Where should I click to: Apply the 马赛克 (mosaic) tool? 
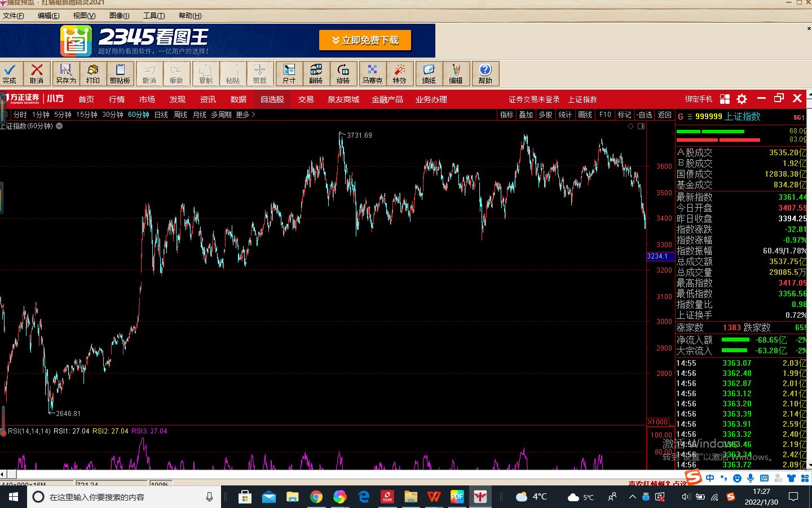(372, 74)
